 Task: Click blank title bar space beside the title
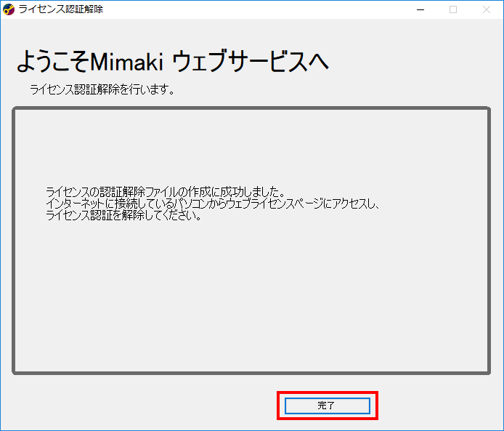click(x=254, y=9)
